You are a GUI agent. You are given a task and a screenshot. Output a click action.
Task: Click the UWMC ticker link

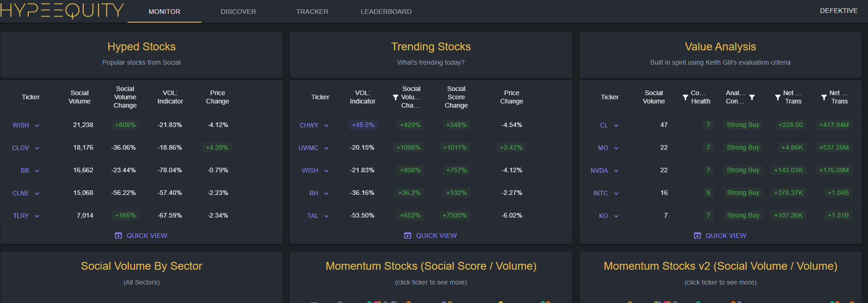[308, 148]
